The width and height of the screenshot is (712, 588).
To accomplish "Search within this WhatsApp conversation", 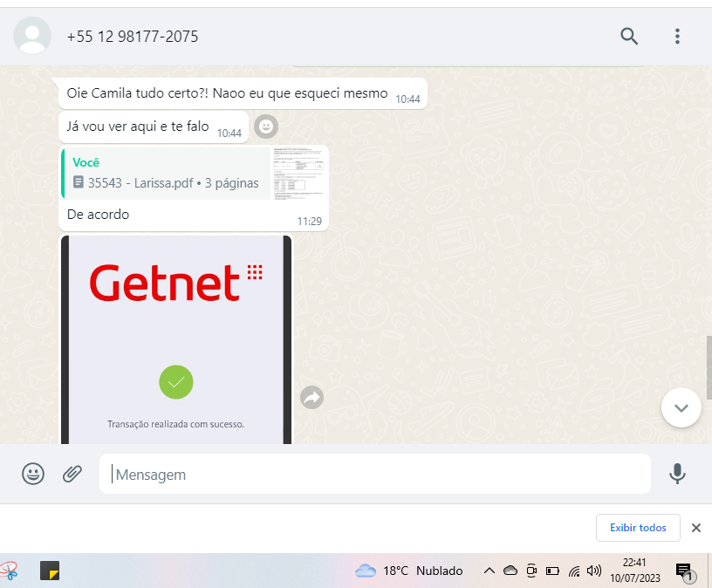I will [629, 36].
